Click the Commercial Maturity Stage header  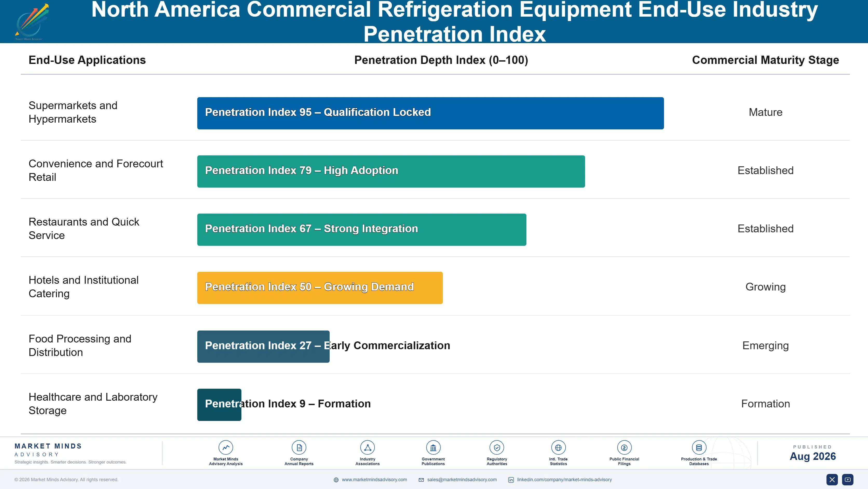765,60
